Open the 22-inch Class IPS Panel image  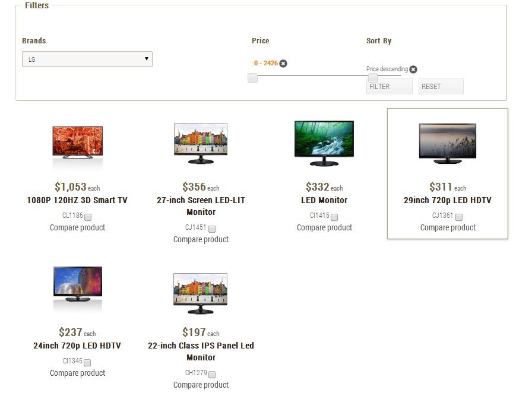201,293
